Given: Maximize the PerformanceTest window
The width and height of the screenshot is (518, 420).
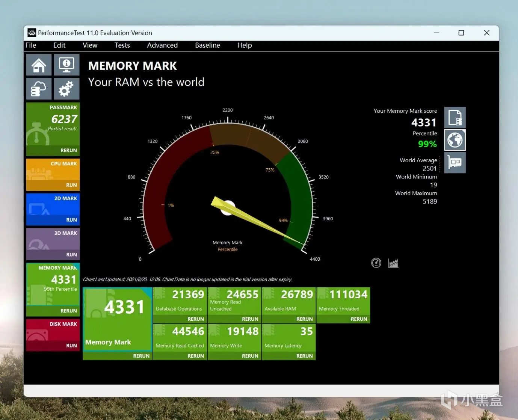Looking at the screenshot, I should [x=461, y=33].
